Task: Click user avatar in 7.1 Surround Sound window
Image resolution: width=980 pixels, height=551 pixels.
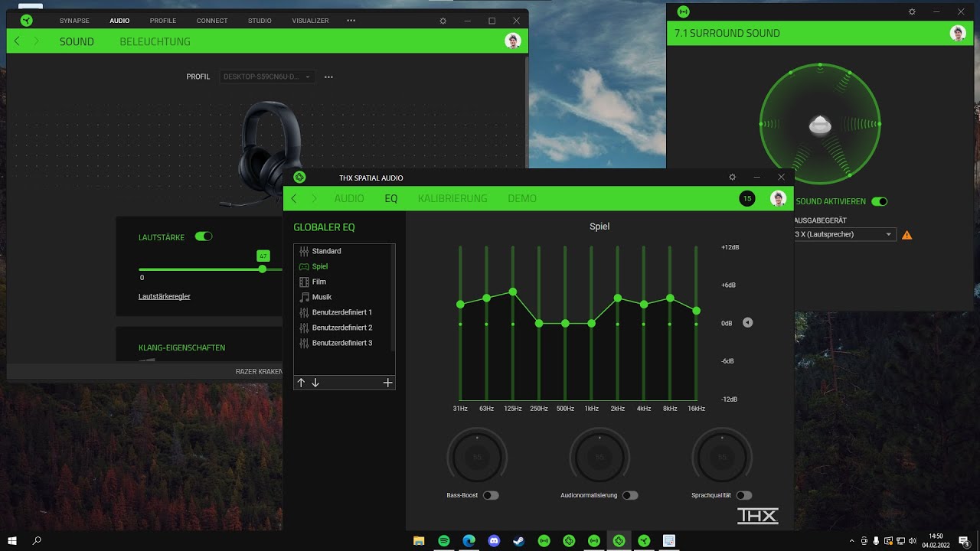Action: point(958,33)
